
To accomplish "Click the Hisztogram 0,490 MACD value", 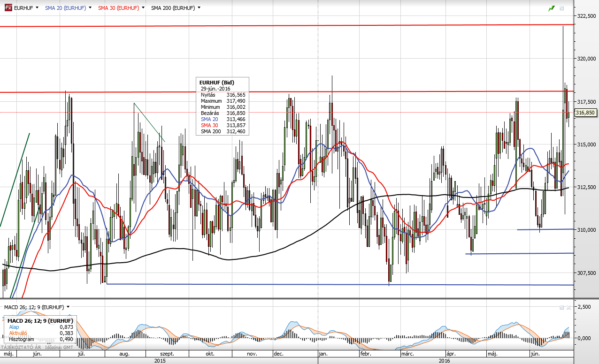I will (x=66, y=339).
